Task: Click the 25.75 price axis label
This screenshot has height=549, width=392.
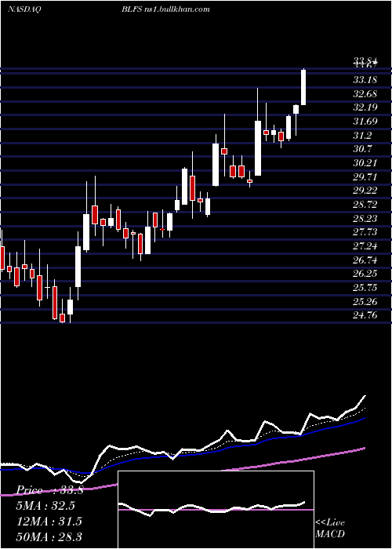Action: (x=365, y=288)
